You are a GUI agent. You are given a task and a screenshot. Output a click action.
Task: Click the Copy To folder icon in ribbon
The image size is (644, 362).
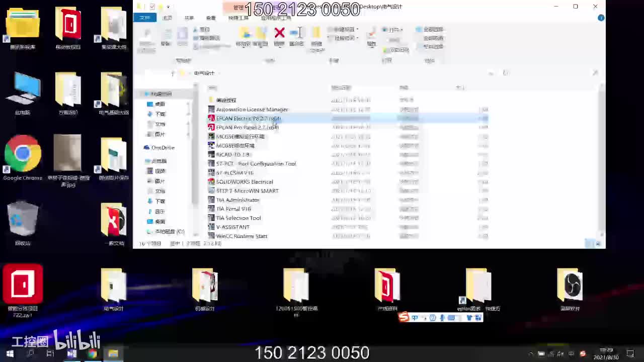[260, 34]
